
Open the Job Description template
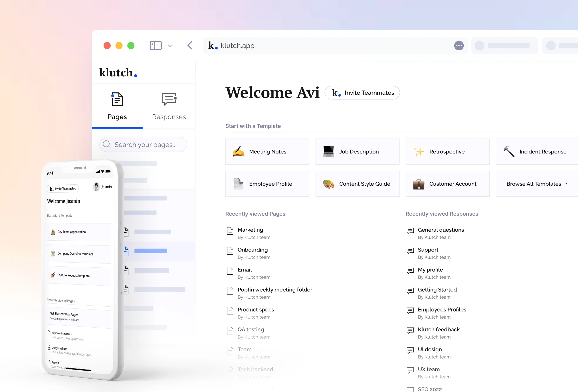[x=357, y=152]
